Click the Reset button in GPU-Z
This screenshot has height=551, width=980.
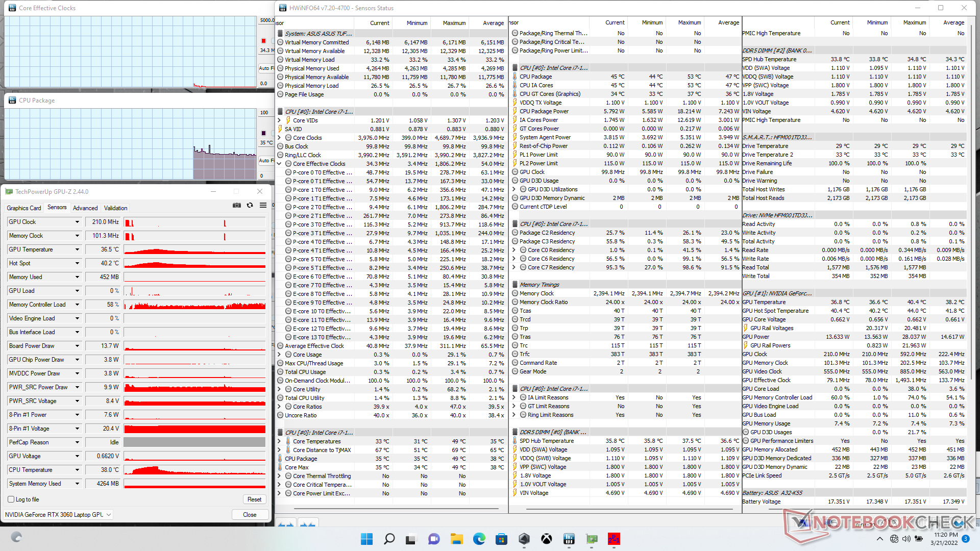click(254, 499)
